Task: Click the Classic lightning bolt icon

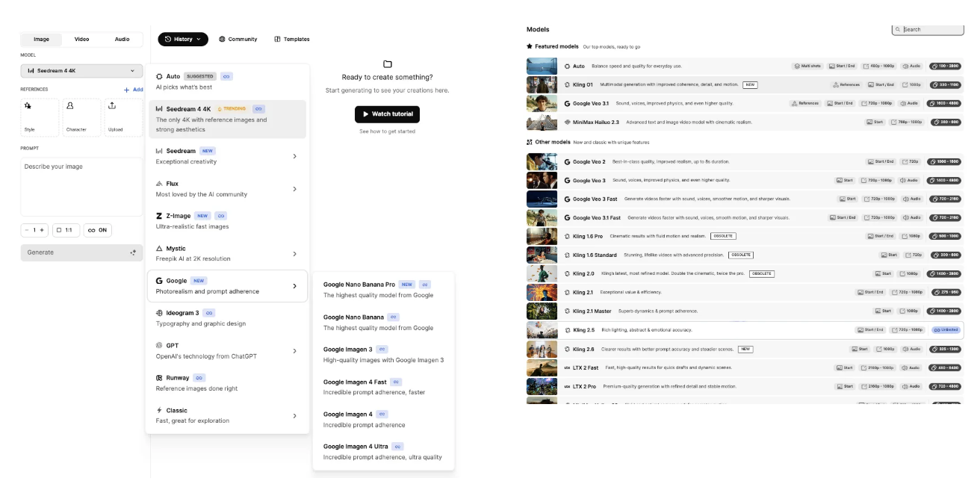Action: pos(159,410)
